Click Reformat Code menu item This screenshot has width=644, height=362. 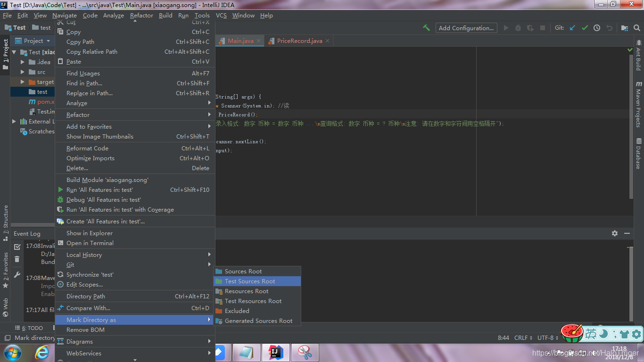135,148
